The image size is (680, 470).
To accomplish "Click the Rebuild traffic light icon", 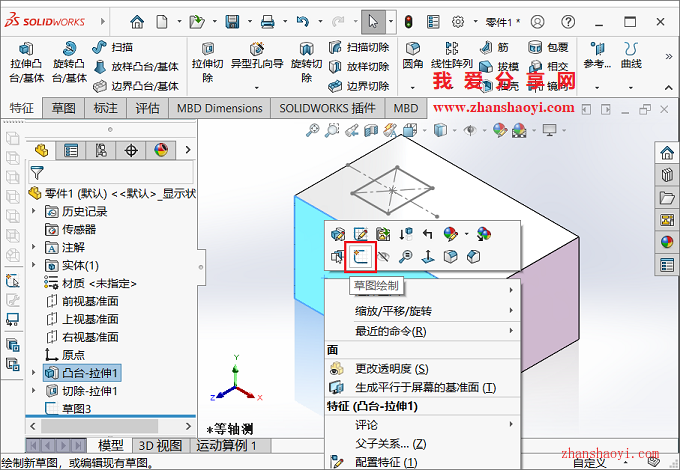I will tap(408, 21).
